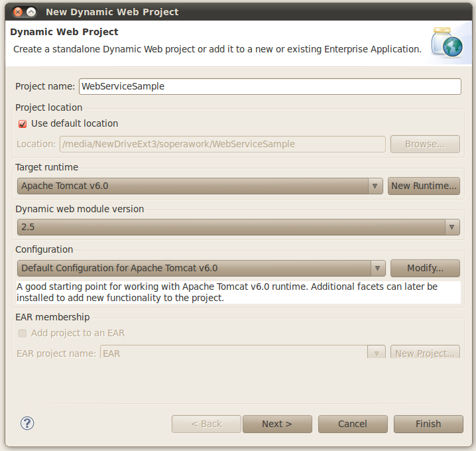Expand the Target runtime Apache Tomcat dropdown
476x451 pixels.
pyautogui.click(x=376, y=186)
